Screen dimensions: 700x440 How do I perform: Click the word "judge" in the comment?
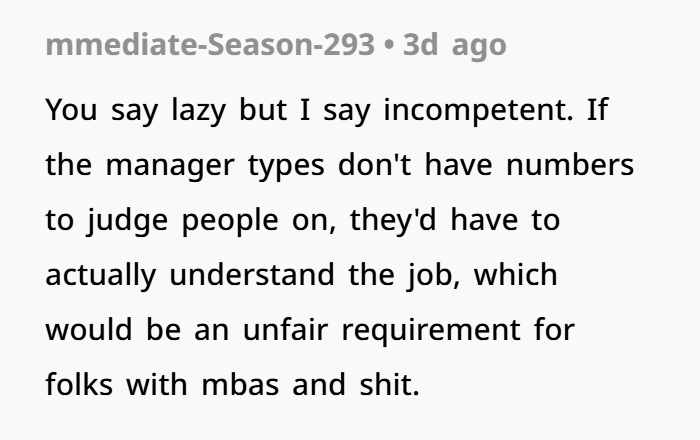128,220
